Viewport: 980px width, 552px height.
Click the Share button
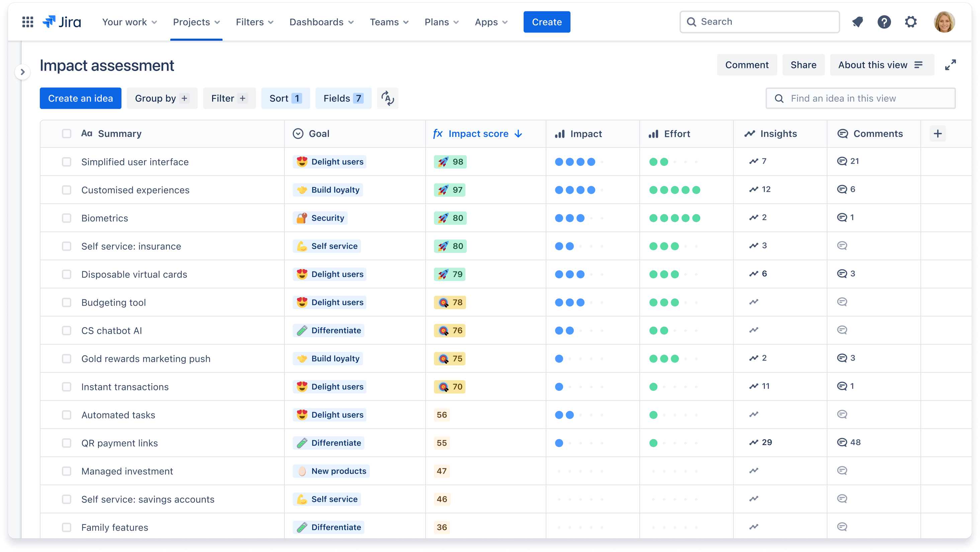(803, 65)
